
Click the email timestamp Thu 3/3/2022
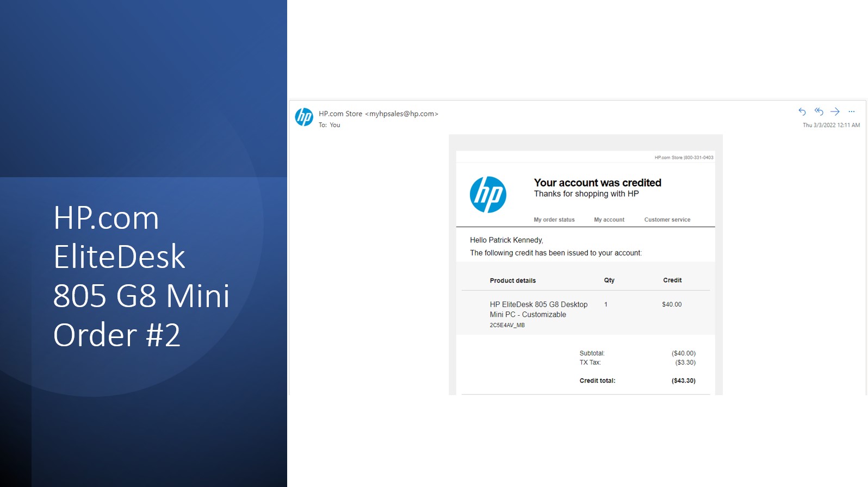tap(831, 125)
